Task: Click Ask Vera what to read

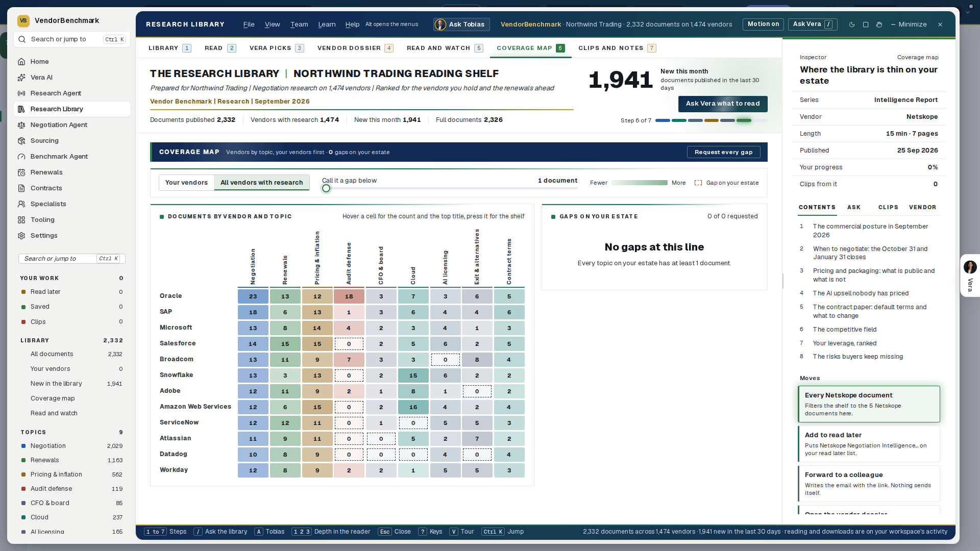Action: click(x=723, y=104)
